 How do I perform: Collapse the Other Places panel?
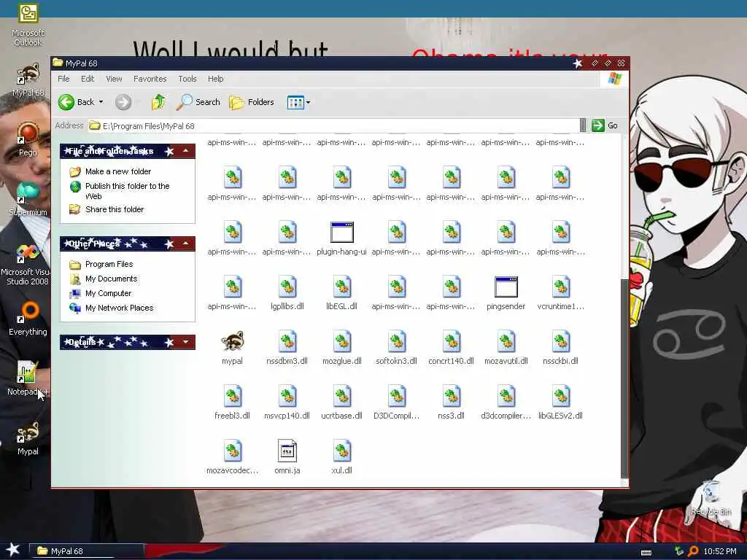[186, 244]
